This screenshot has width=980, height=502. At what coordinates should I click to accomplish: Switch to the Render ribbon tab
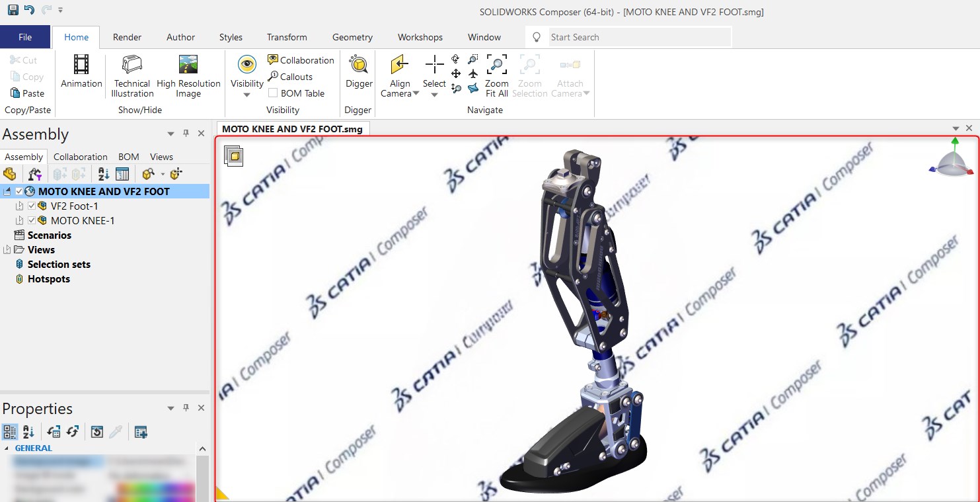(x=127, y=37)
